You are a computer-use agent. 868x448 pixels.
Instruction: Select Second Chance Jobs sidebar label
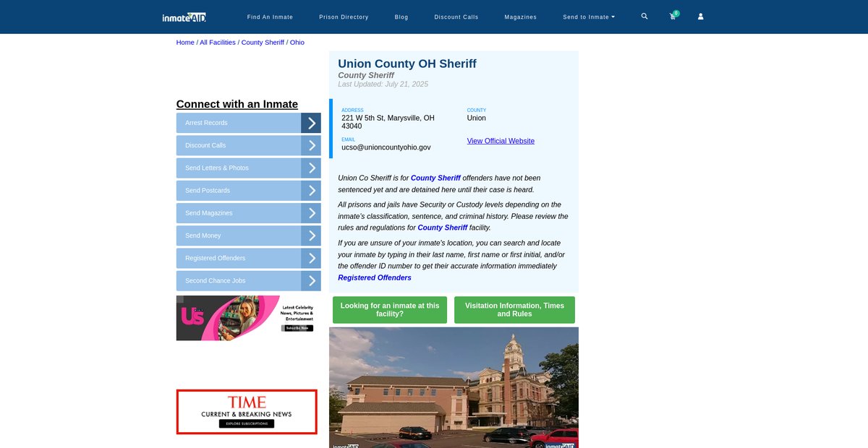click(x=215, y=280)
